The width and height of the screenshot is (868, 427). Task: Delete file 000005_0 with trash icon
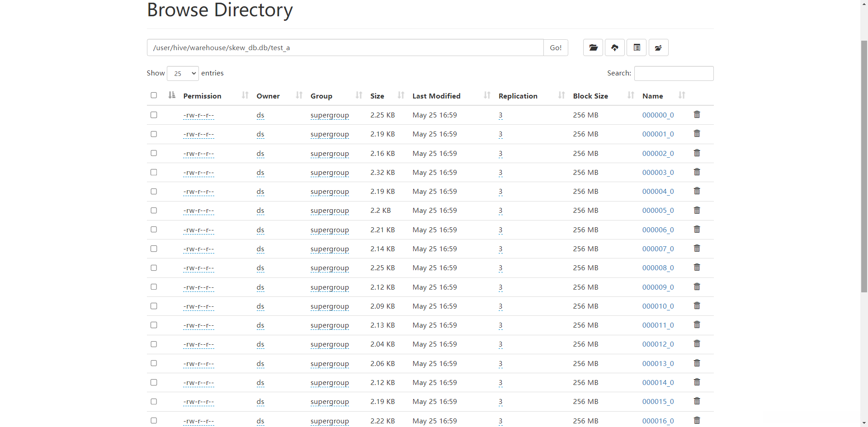(697, 211)
